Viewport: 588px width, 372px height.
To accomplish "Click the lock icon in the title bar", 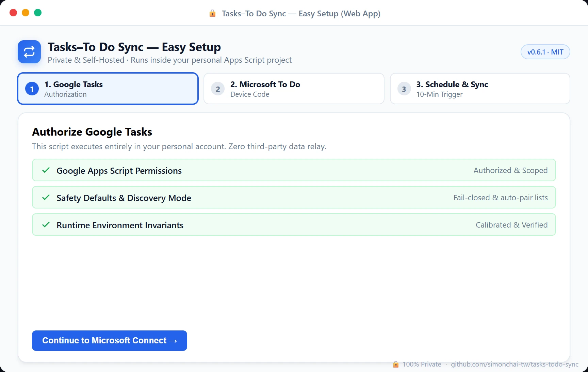I will click(212, 13).
